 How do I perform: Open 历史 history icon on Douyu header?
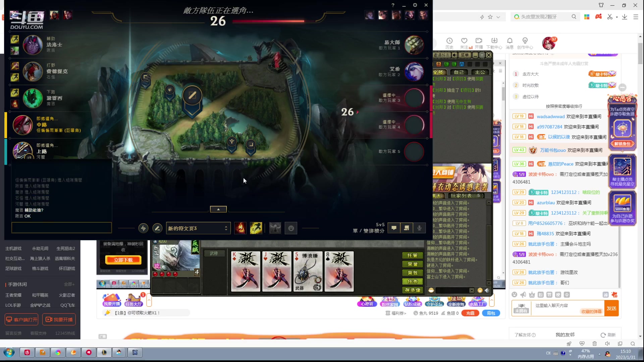(449, 43)
